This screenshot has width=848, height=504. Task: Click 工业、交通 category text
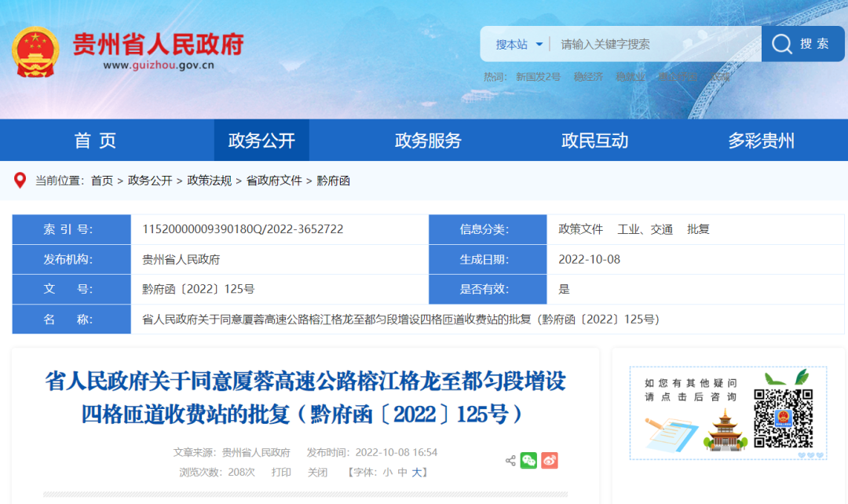645,229
